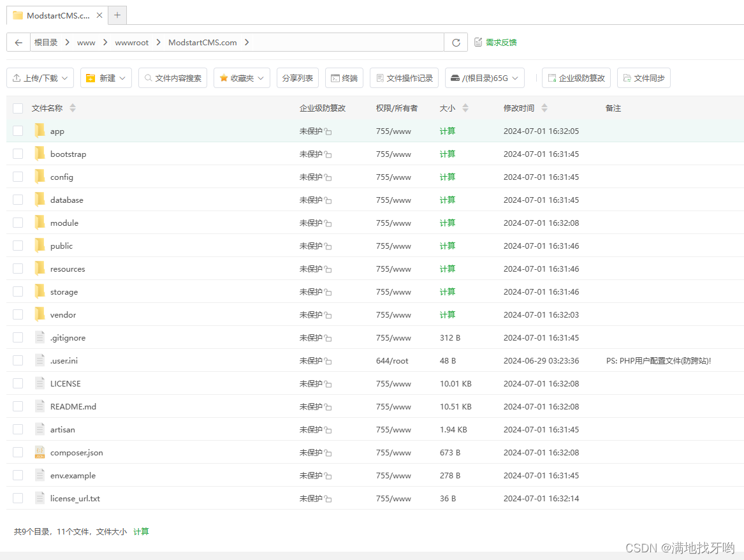The height and width of the screenshot is (560, 744).
Task: Select the README.md file checkbox
Action: tap(18, 406)
